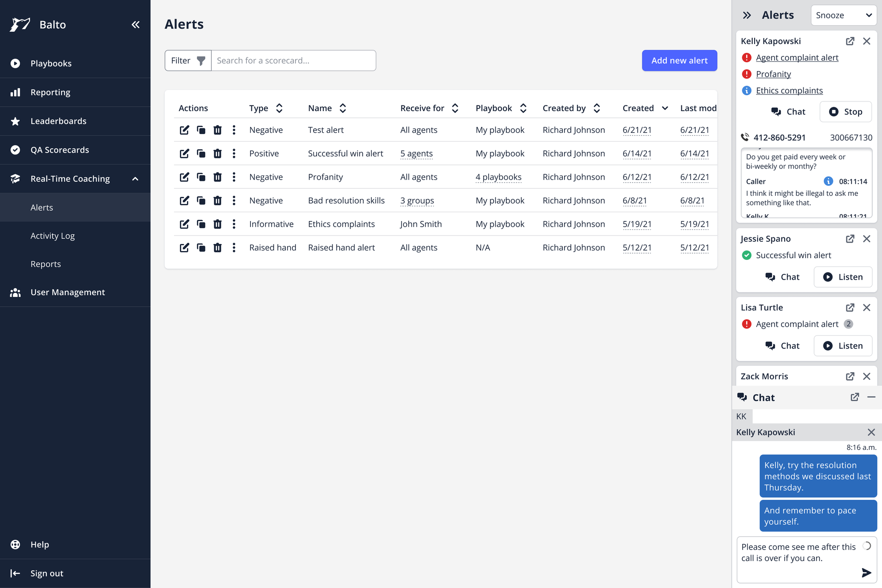Click the Add new alert button
The width and height of the screenshot is (882, 588).
tap(679, 60)
